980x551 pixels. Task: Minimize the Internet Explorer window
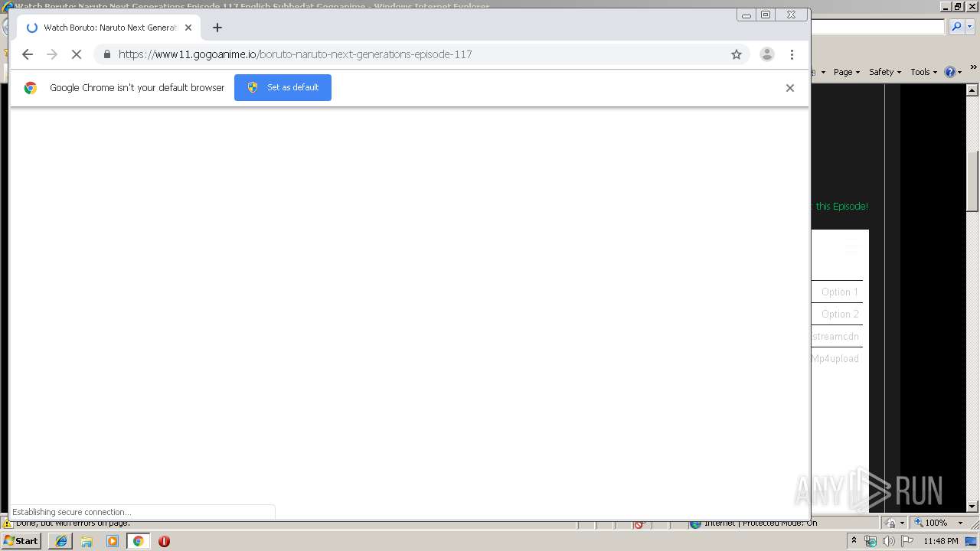pyautogui.click(x=947, y=6)
